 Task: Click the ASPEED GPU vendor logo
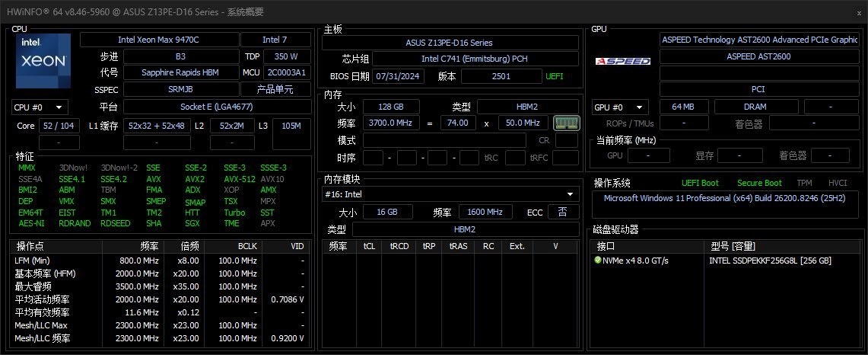[x=623, y=61]
